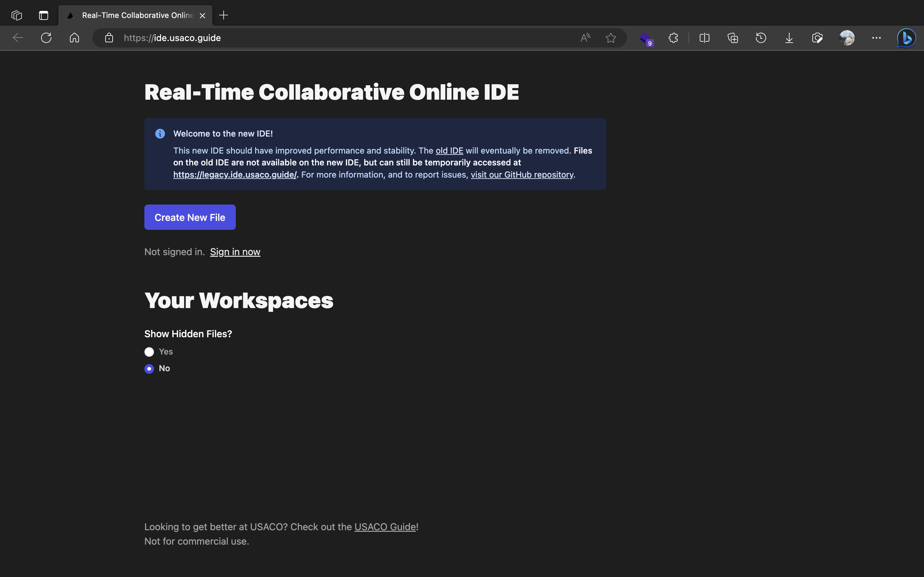Click the Sign in now link
924x577 pixels.
click(x=235, y=252)
